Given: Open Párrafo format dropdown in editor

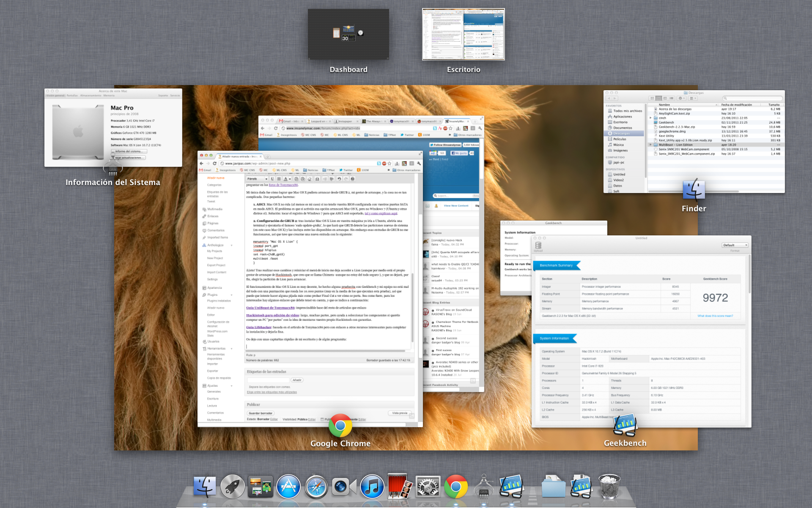Looking at the screenshot, I should click(257, 179).
